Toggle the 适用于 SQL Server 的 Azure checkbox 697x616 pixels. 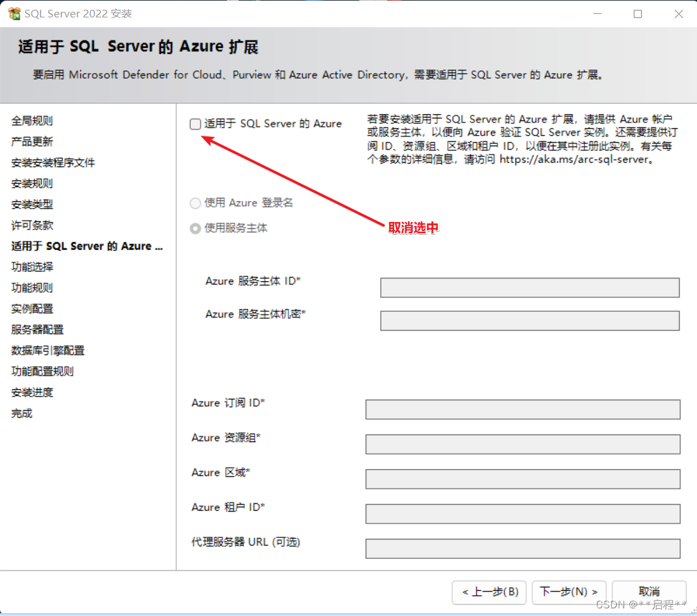tap(195, 124)
